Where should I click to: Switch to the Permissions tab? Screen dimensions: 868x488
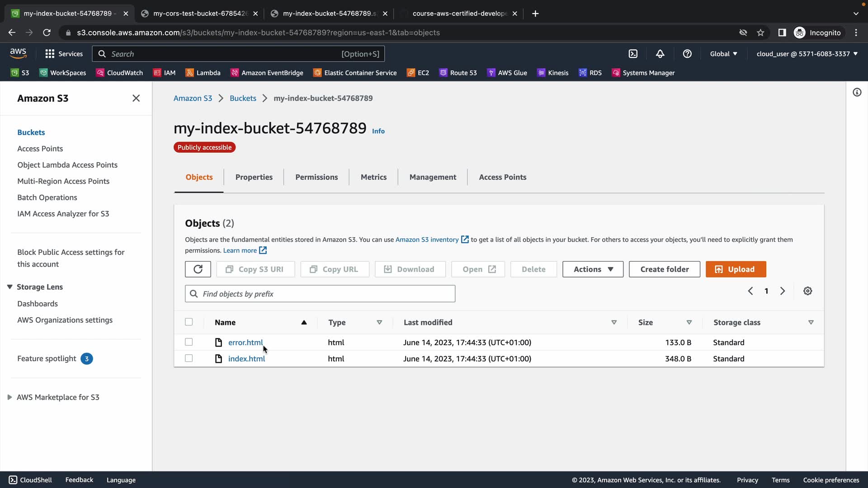coord(316,177)
